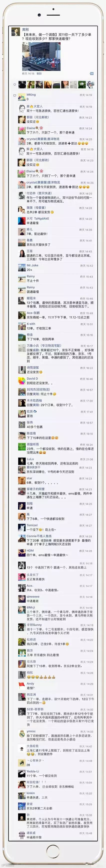Click the comment bubble icon beside MKing
Screen dimensions: 106x868
click(x=14, y=96)
